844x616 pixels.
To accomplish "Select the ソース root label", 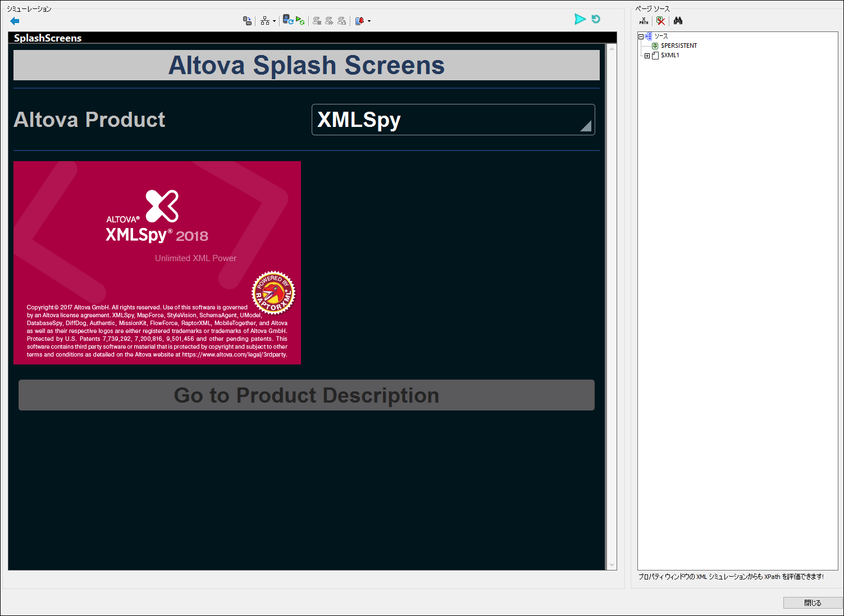I will (661, 36).
